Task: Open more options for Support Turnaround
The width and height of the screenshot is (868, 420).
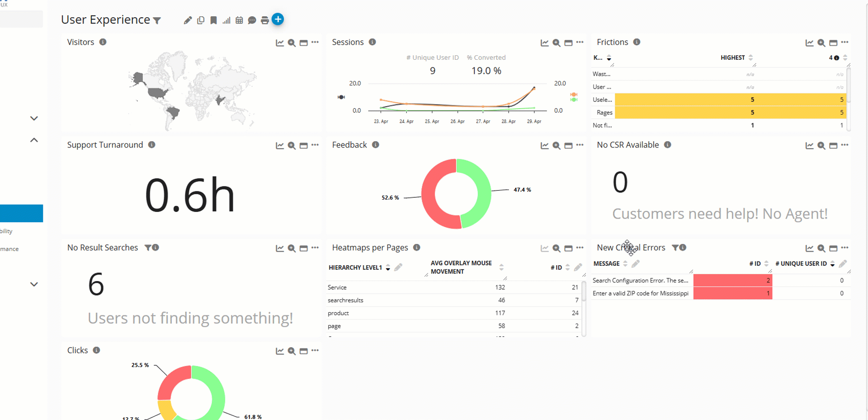Action: pos(315,145)
